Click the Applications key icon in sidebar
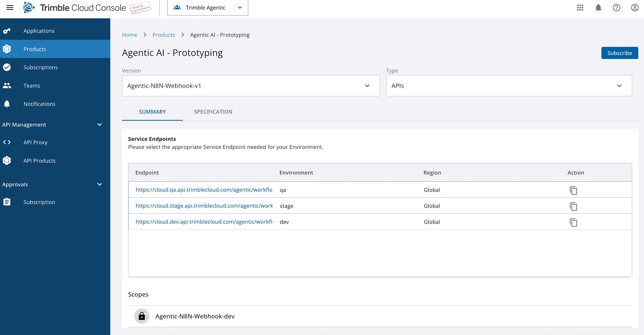Screen dimensions: 644x335 click(x=7, y=31)
